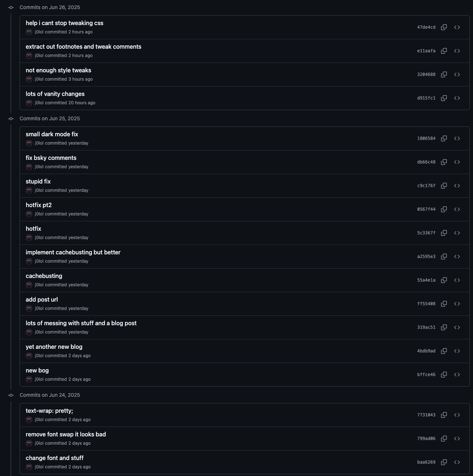The height and width of the screenshot is (476, 473).
Task: Open 'remove font swap it looks bad' commit
Action: click(66, 434)
